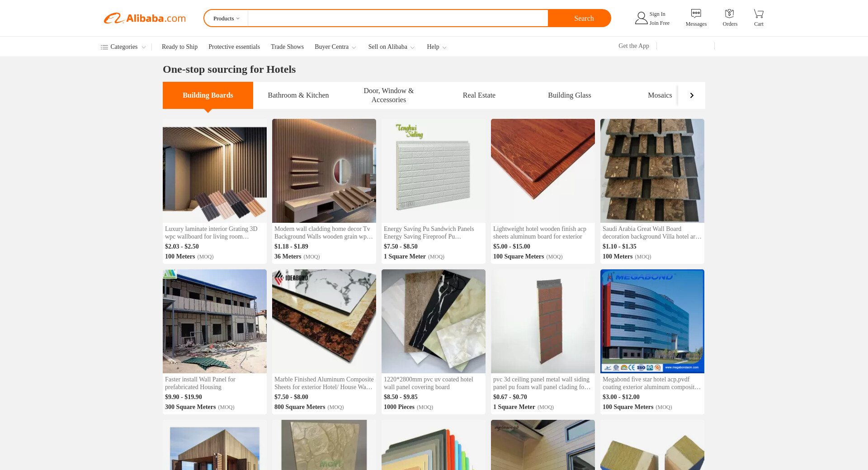Click the $5.00 - $15.00 price
The image size is (868, 470).
click(x=512, y=246)
